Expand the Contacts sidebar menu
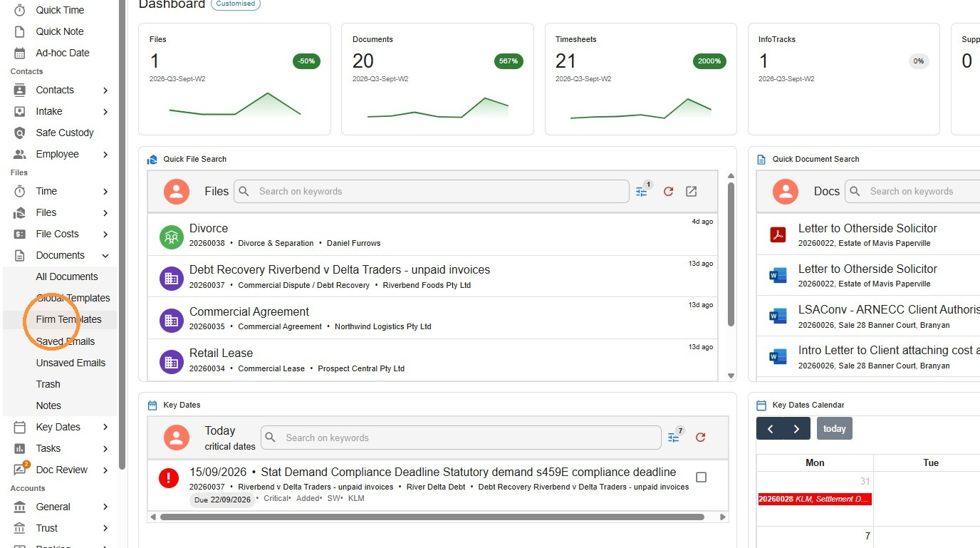The width and height of the screenshot is (980, 548). click(x=105, y=90)
